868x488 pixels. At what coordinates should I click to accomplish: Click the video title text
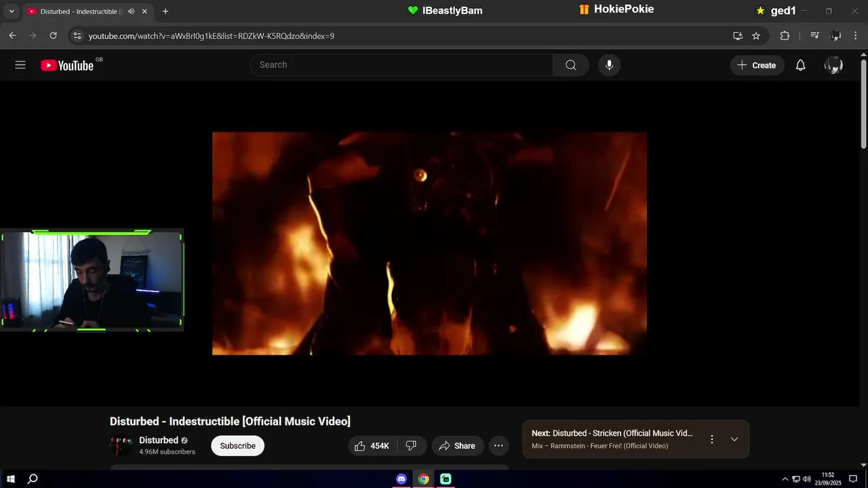click(230, 422)
